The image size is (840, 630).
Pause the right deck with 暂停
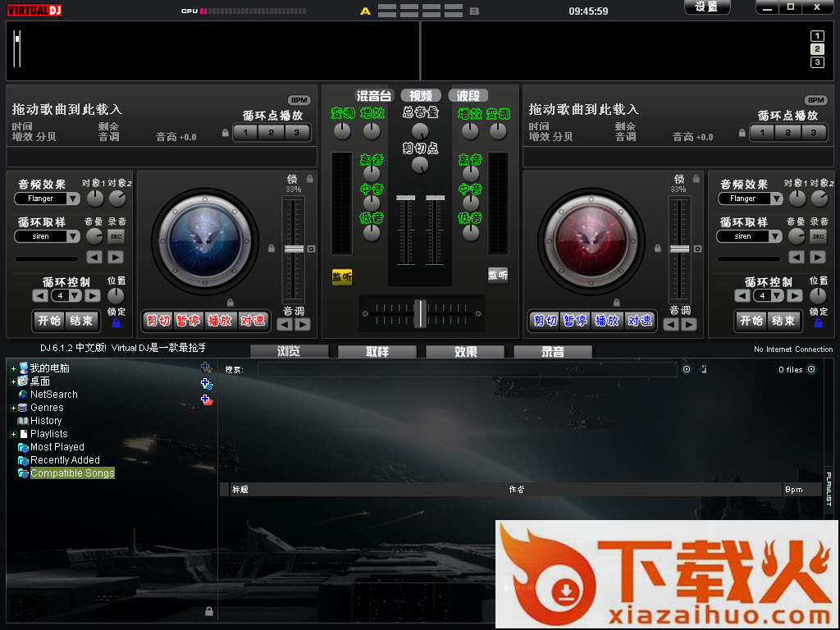(x=575, y=321)
